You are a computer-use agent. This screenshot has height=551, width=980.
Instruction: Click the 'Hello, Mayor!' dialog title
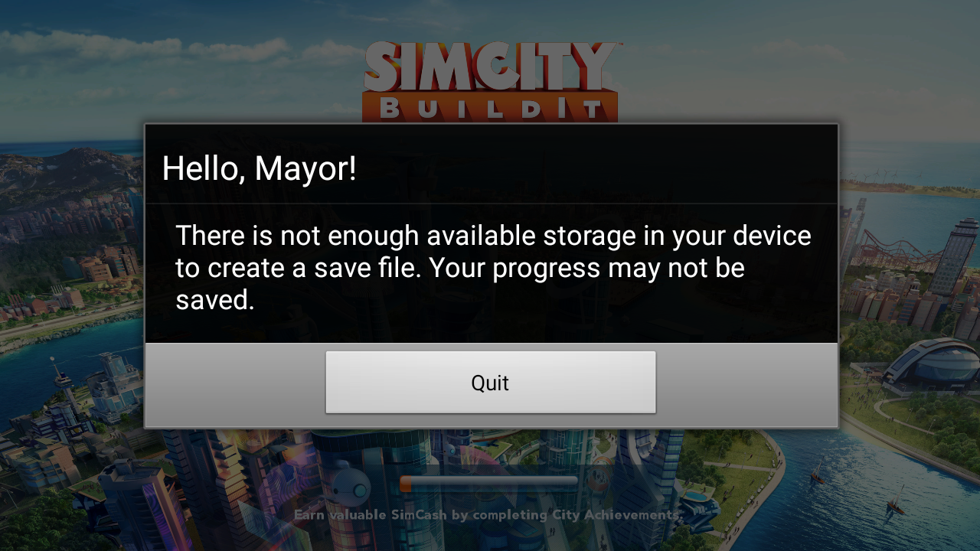coord(259,168)
